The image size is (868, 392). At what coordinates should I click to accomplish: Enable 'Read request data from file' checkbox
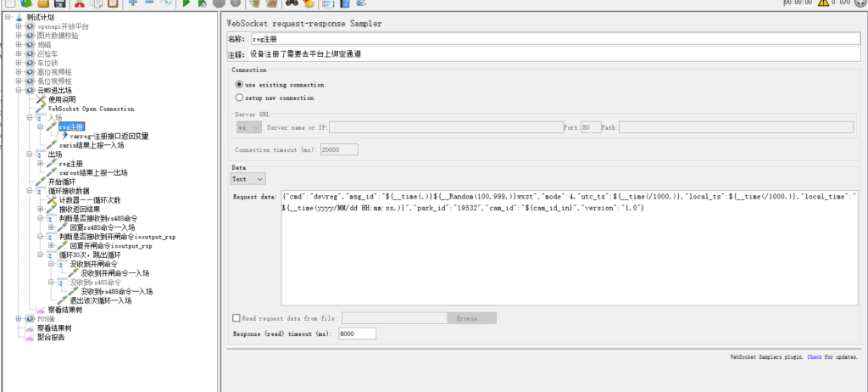236,318
